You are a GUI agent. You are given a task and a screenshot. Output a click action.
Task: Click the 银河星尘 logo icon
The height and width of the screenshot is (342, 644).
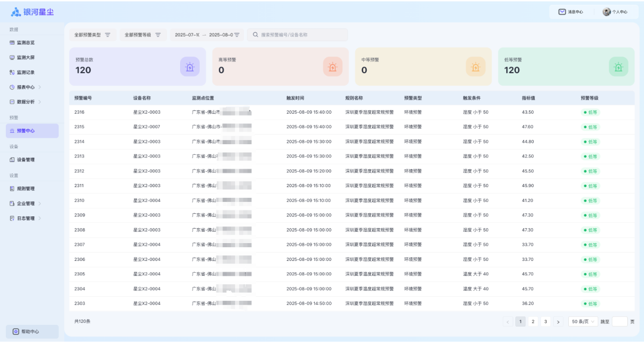[x=16, y=12]
